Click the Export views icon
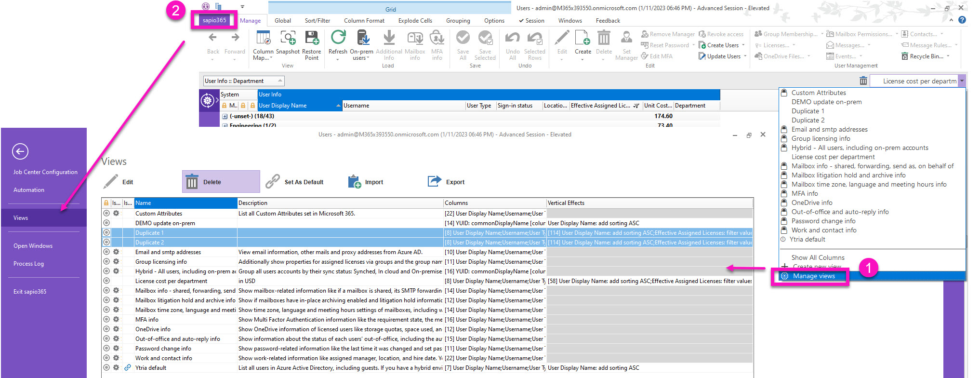The width and height of the screenshot is (980, 378). point(435,182)
